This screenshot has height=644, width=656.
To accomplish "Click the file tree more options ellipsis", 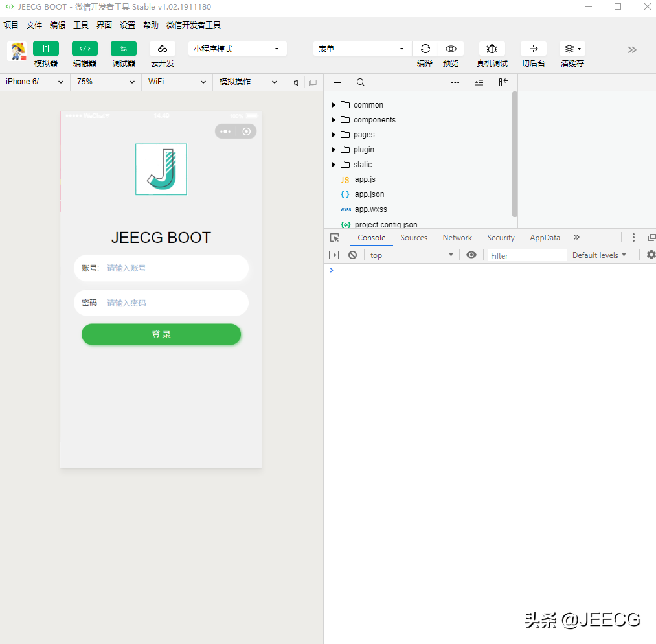I will pyautogui.click(x=455, y=82).
